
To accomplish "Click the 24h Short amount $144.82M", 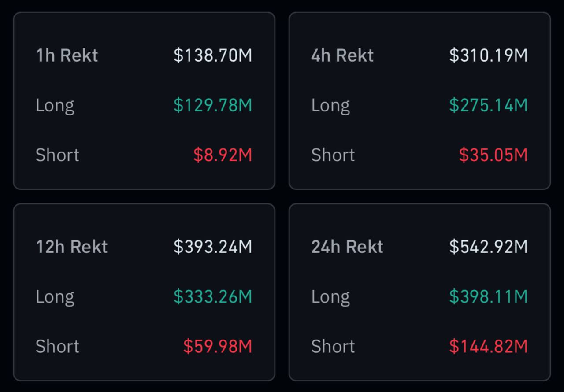I will click(x=488, y=346).
